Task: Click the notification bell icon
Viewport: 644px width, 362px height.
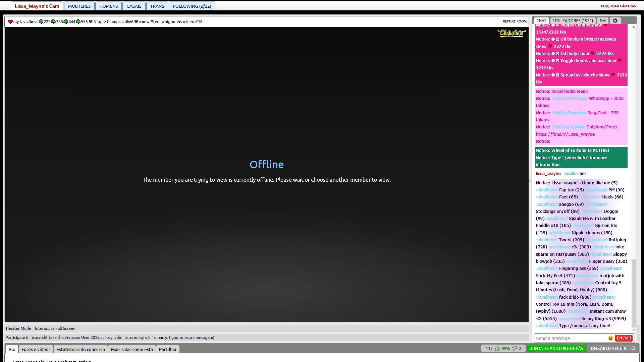Action: tap(633, 349)
